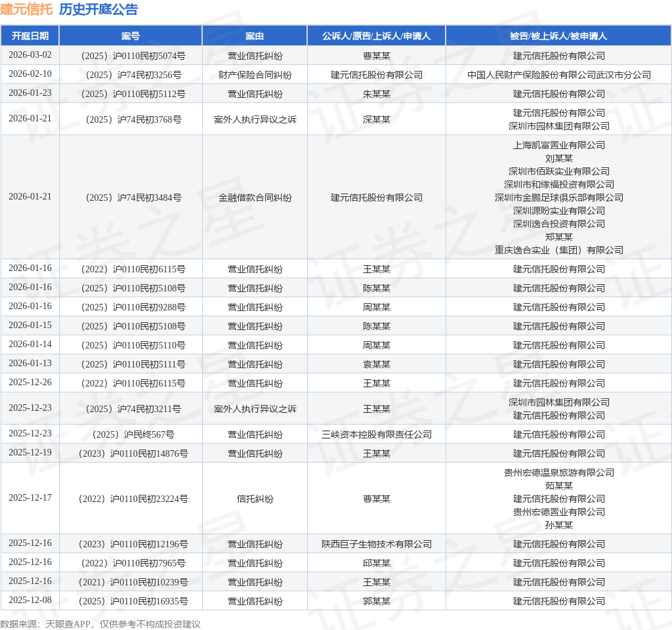Click defendant 郑某某
Screen dimensions: 672x630
click(559, 237)
